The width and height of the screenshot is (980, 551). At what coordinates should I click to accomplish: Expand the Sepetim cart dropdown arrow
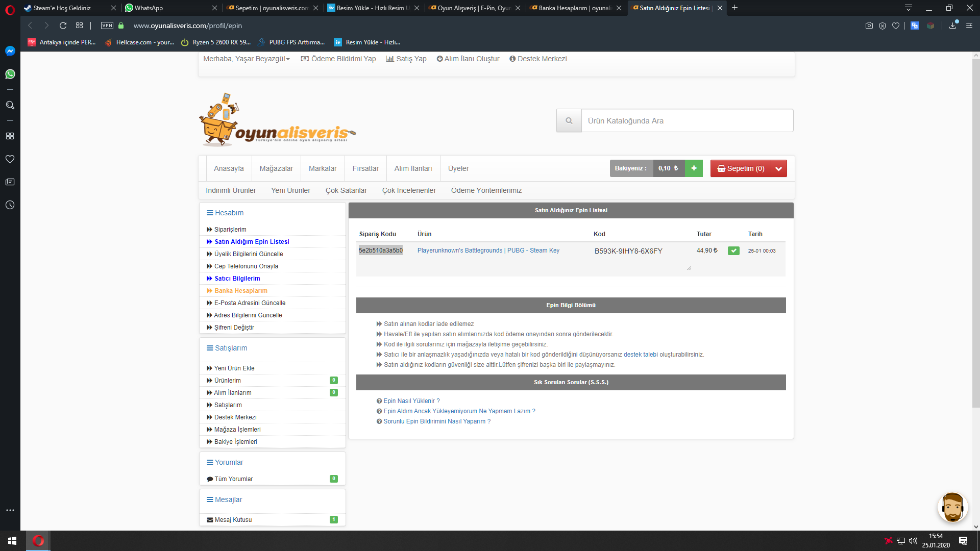779,168
